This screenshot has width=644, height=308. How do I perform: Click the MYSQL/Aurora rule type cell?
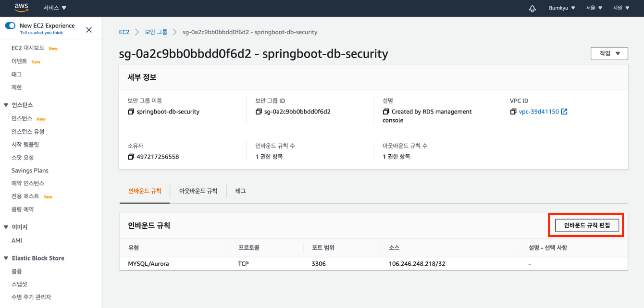click(x=149, y=264)
